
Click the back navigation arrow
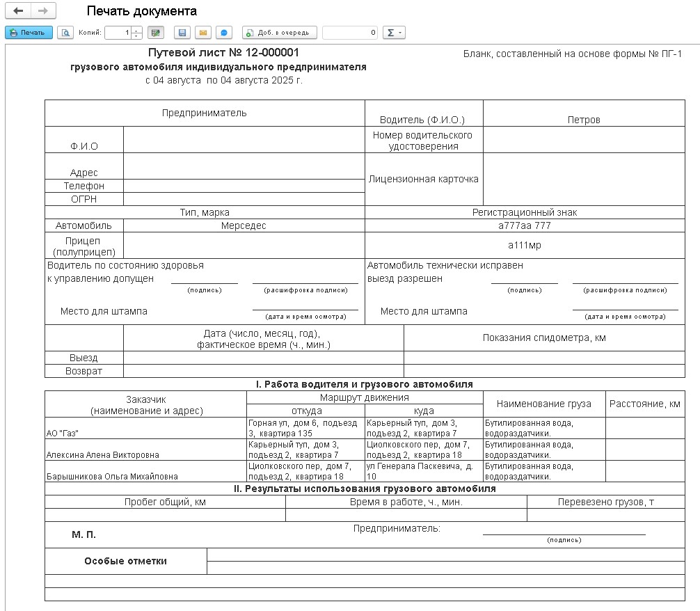(18, 11)
